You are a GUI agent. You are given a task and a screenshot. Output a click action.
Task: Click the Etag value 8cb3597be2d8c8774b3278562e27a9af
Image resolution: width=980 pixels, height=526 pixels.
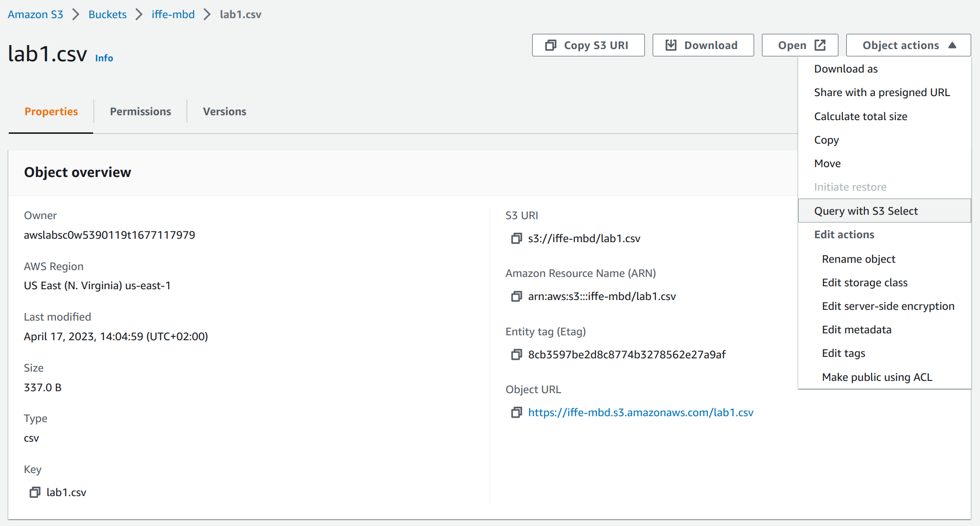pyautogui.click(x=627, y=354)
